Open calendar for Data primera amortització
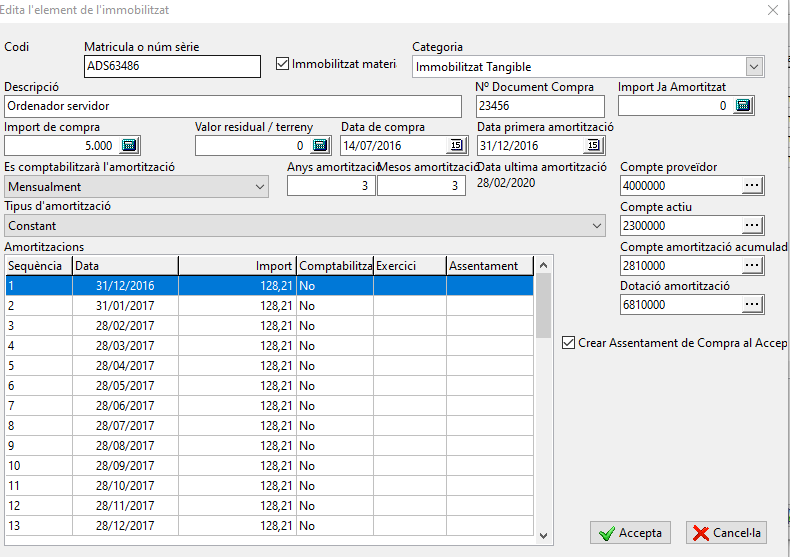 pos(593,146)
